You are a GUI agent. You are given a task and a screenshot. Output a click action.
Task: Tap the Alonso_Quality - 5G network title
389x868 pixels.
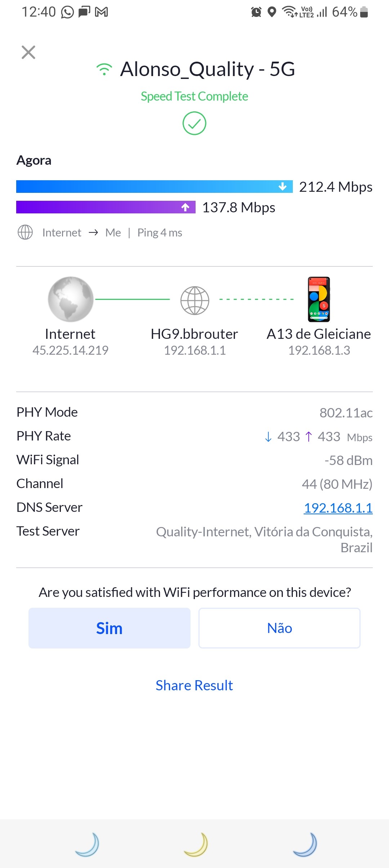click(207, 69)
